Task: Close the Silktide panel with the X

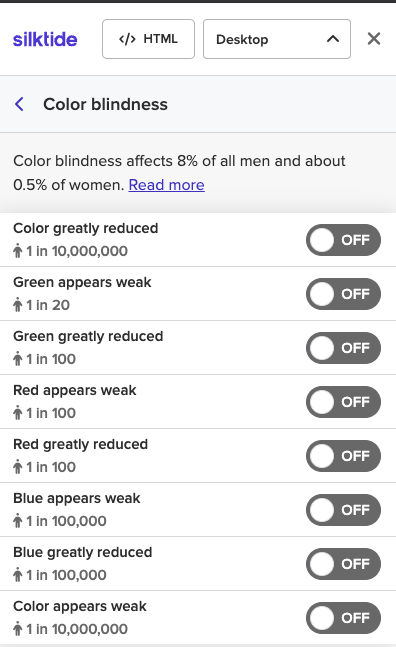Action: click(x=374, y=39)
